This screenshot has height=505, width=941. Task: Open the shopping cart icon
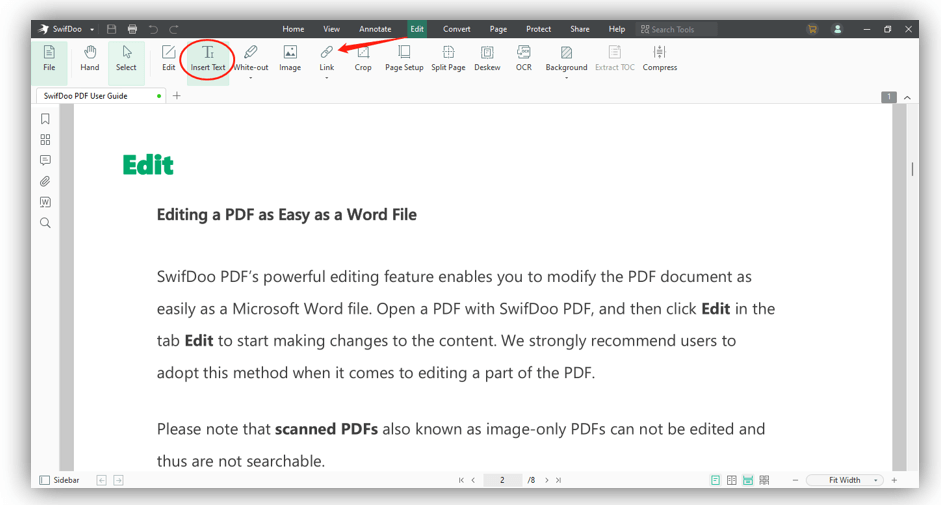[812, 29]
